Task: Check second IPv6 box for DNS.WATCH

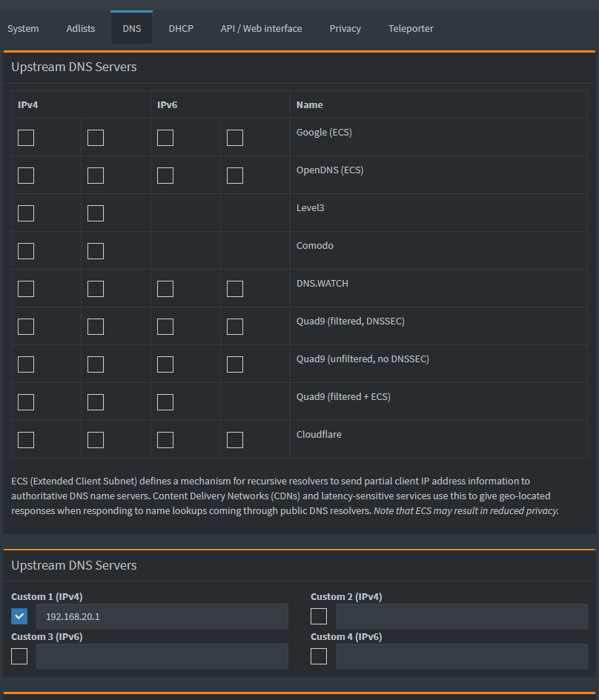Action: coord(235,289)
